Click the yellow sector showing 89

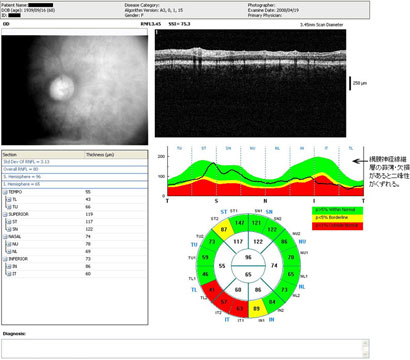click(x=256, y=308)
